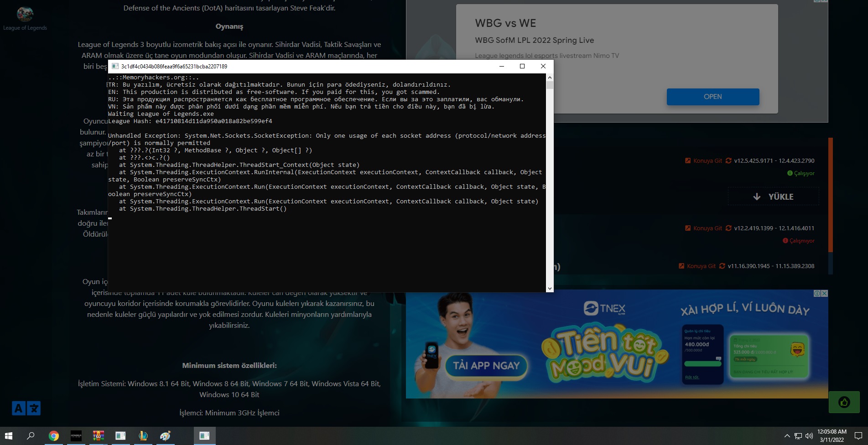Open the League of Legends desktop shortcut
The width and height of the screenshot is (868, 445).
tap(25, 18)
